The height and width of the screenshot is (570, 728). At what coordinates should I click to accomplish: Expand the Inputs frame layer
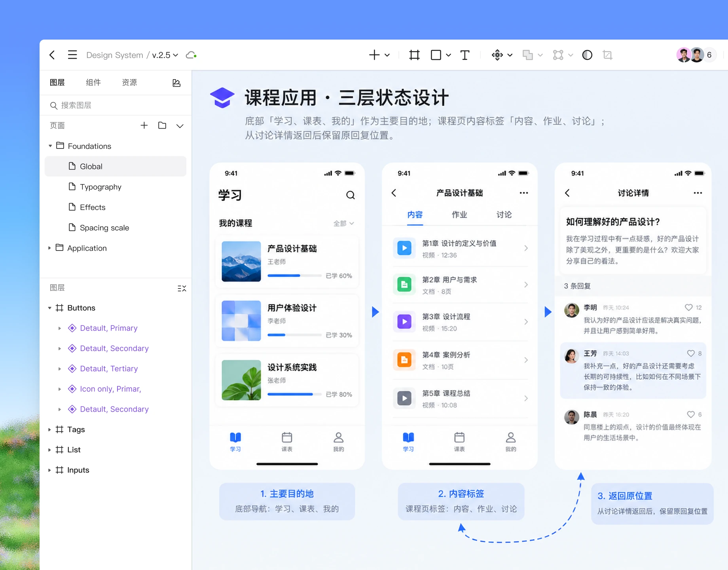(x=49, y=470)
